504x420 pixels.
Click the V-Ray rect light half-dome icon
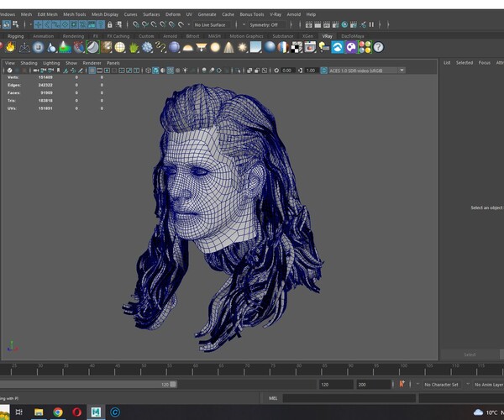187,48
